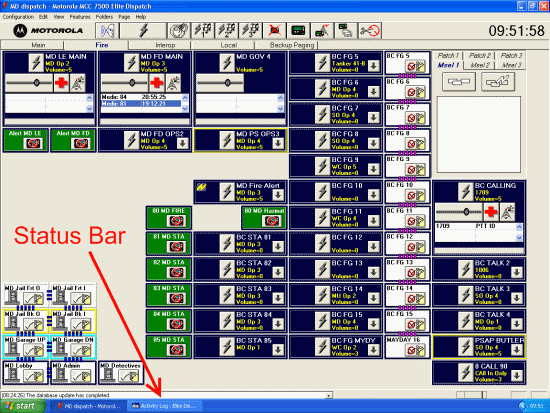550x413 pixels.
Task: Click the All Mute toolbar icon with red X
Action: [x=275, y=31]
